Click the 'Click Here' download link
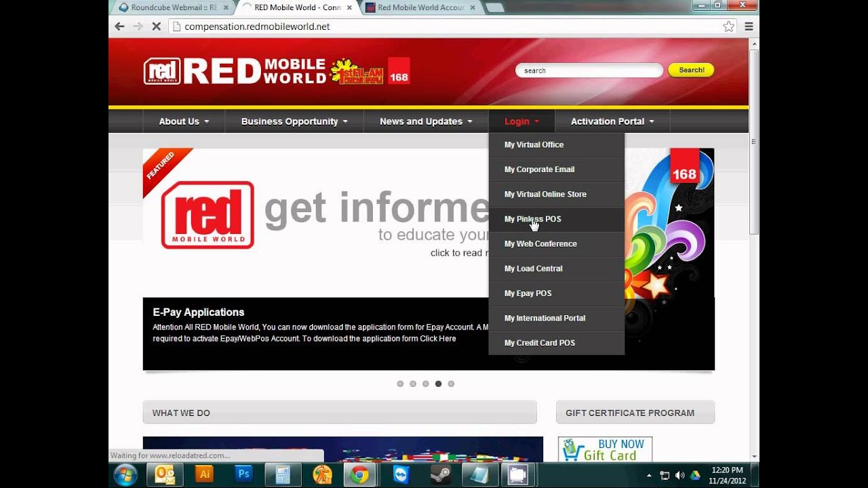The image size is (868, 488). click(438, 339)
